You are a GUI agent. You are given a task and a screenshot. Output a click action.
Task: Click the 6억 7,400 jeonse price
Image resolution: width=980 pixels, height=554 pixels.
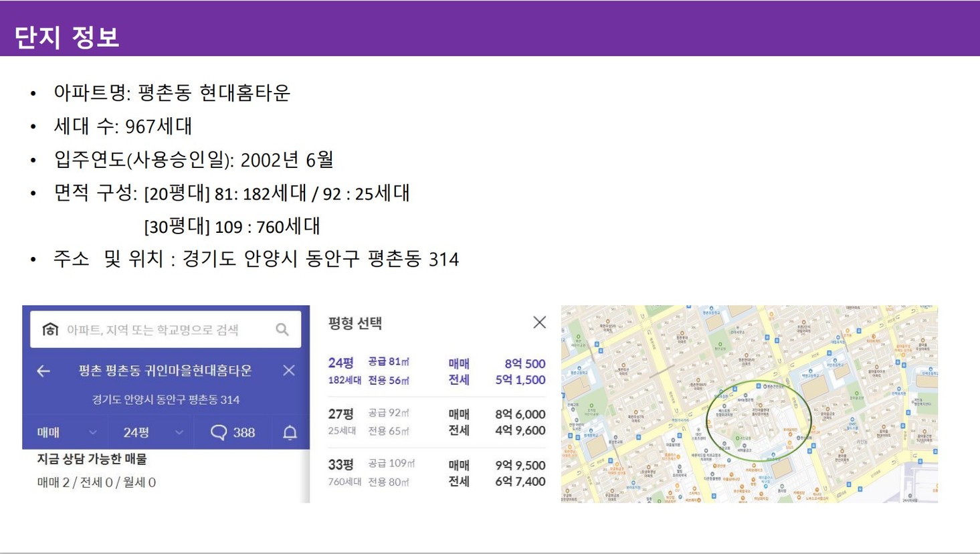click(520, 481)
